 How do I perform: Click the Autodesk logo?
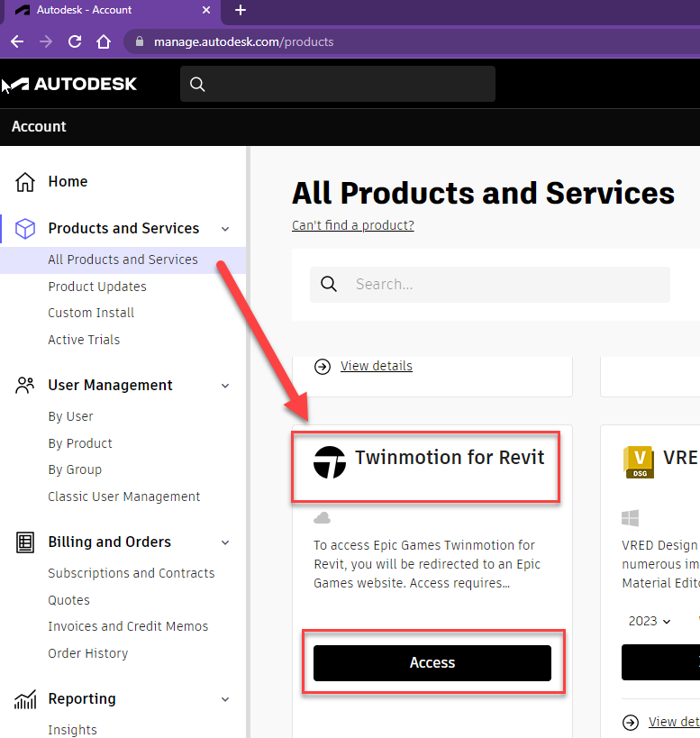[x=73, y=84]
